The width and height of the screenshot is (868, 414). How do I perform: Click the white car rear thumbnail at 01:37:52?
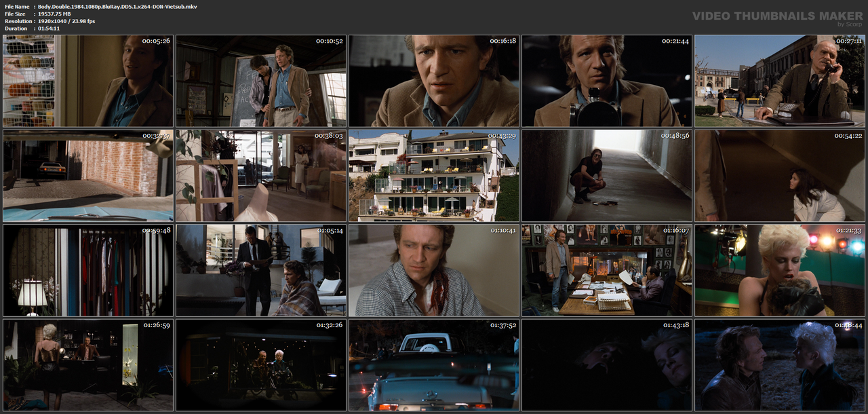tap(434, 364)
